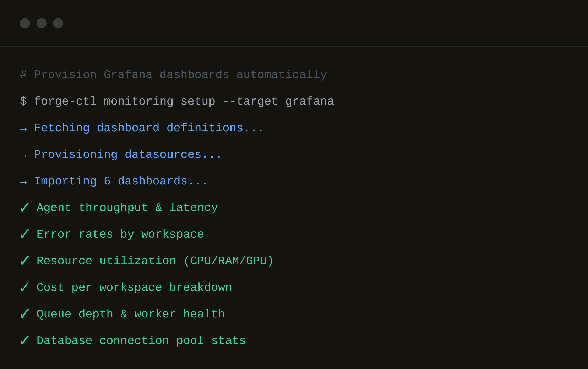Click the checkmark beside "Resource utilization"
Screen dimensions: 588x369
point(25,261)
